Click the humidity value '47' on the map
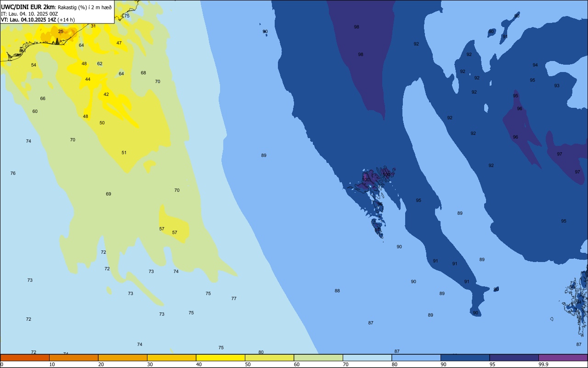The image size is (588, 368). 119,43
